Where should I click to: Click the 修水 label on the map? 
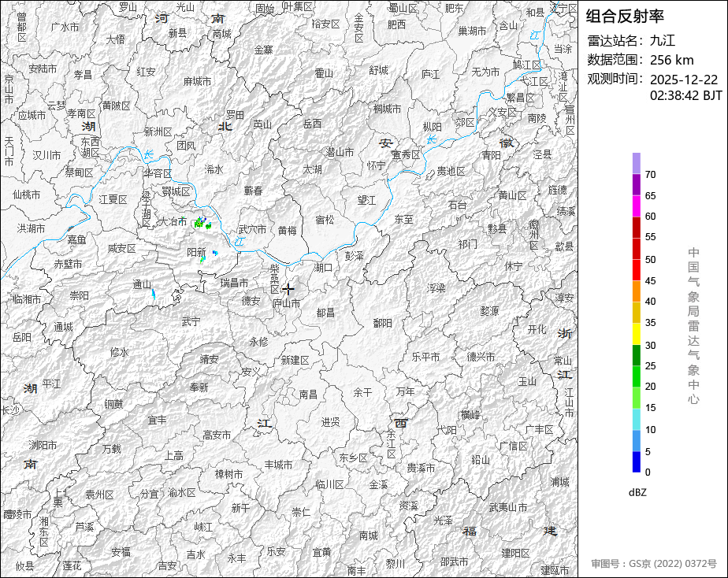pyautogui.click(x=119, y=352)
